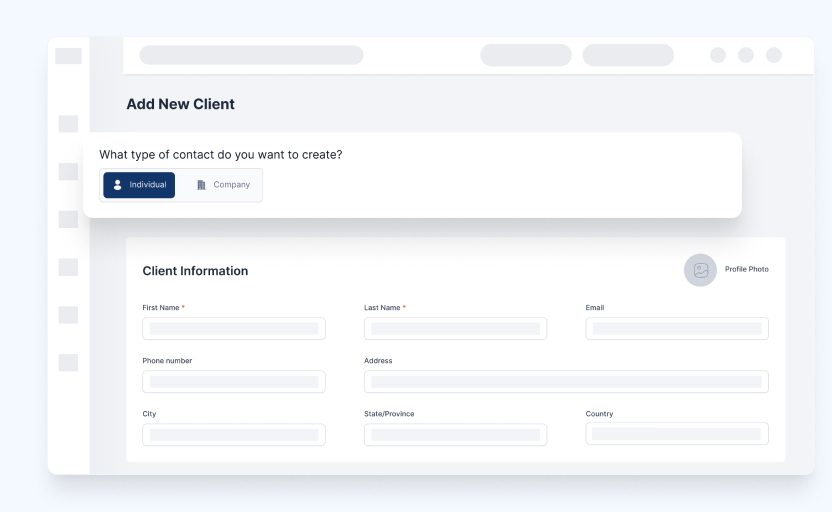Image resolution: width=832 pixels, height=512 pixels.
Task: Select the Country input field
Action: pos(677,434)
